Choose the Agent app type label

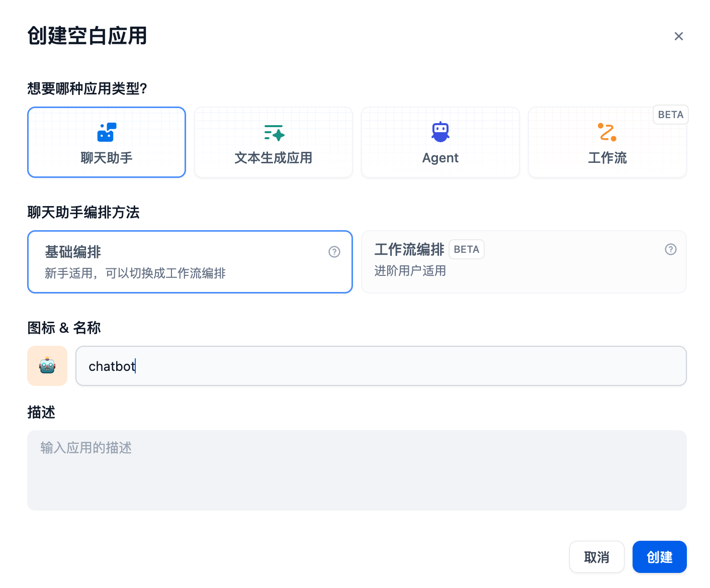coord(440,158)
